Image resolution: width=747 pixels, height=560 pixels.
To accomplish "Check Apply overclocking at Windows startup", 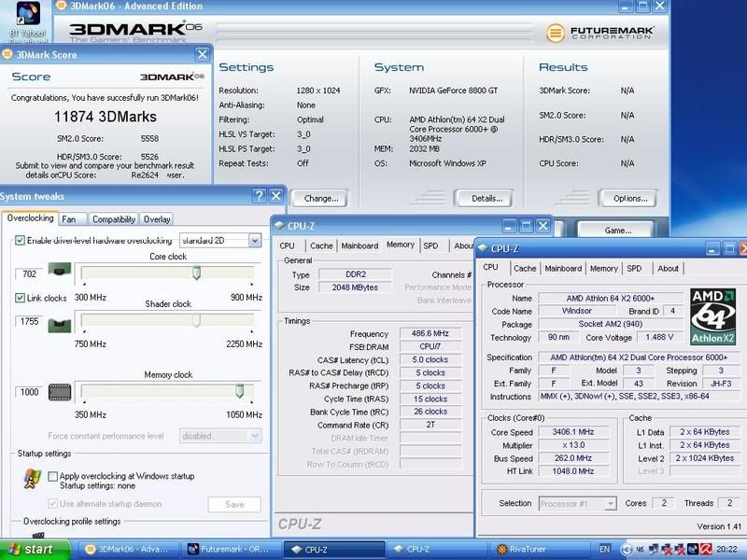I will coord(53,476).
